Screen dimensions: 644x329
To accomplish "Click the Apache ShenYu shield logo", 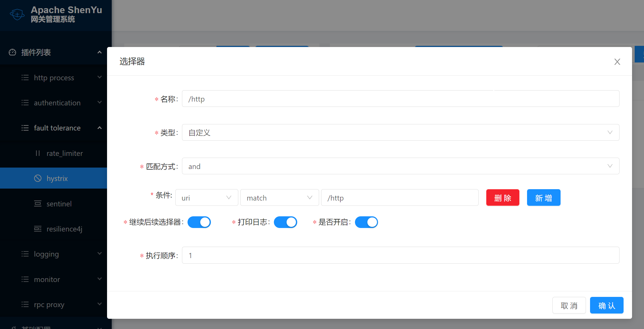I will 17,14.
